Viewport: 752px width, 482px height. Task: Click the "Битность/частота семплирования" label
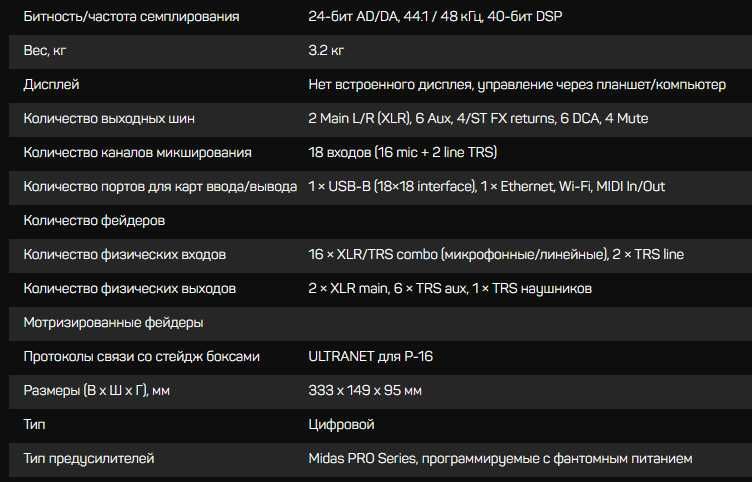131,17
